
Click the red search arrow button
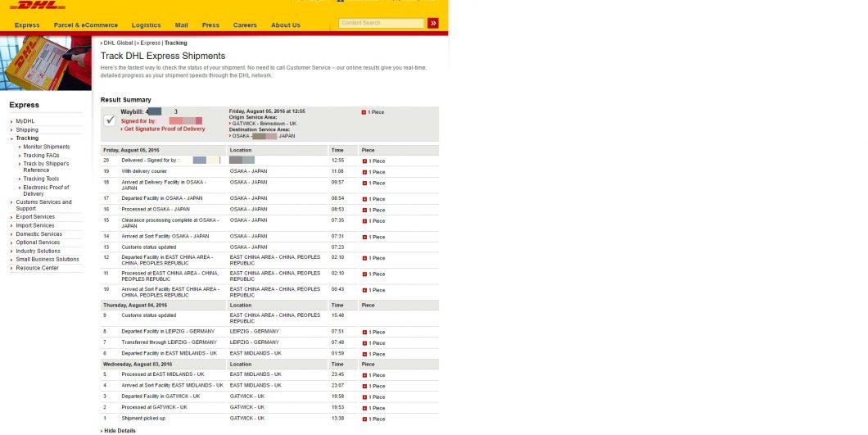(433, 23)
